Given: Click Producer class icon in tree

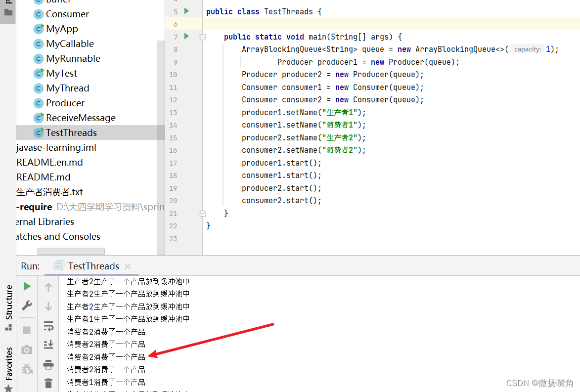Looking at the screenshot, I should (38, 103).
